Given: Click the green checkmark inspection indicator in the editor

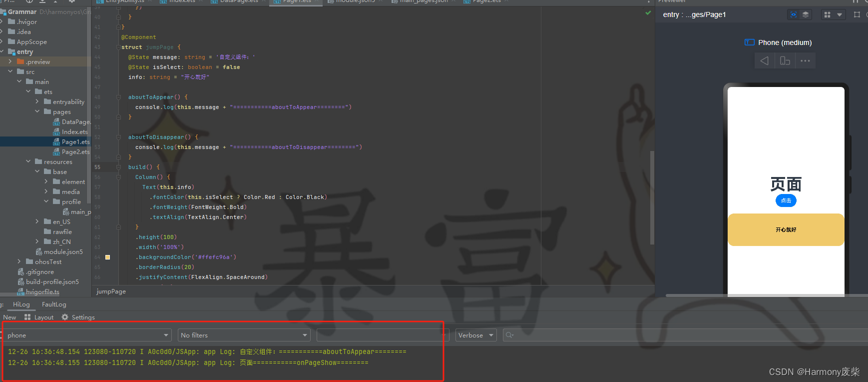Looking at the screenshot, I should point(648,12).
